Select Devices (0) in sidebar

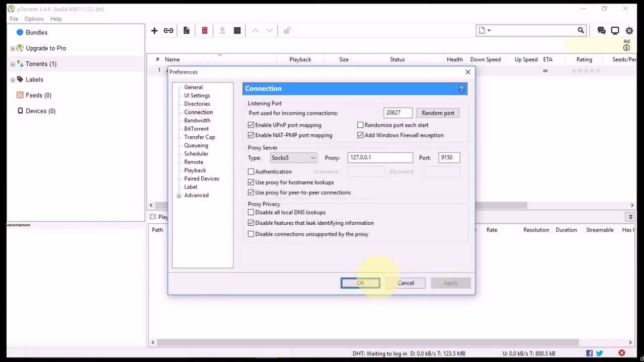point(40,111)
